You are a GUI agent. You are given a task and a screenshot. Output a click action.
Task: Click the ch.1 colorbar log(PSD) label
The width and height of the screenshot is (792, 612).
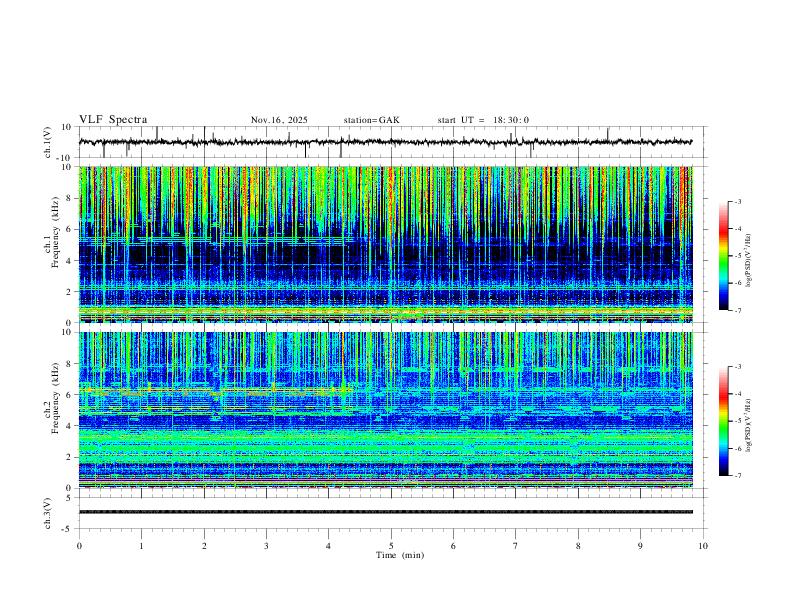(x=748, y=260)
